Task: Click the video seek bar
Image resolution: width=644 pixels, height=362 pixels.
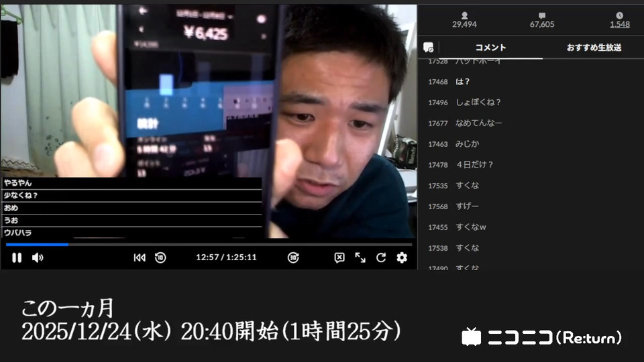Action: [x=209, y=245]
